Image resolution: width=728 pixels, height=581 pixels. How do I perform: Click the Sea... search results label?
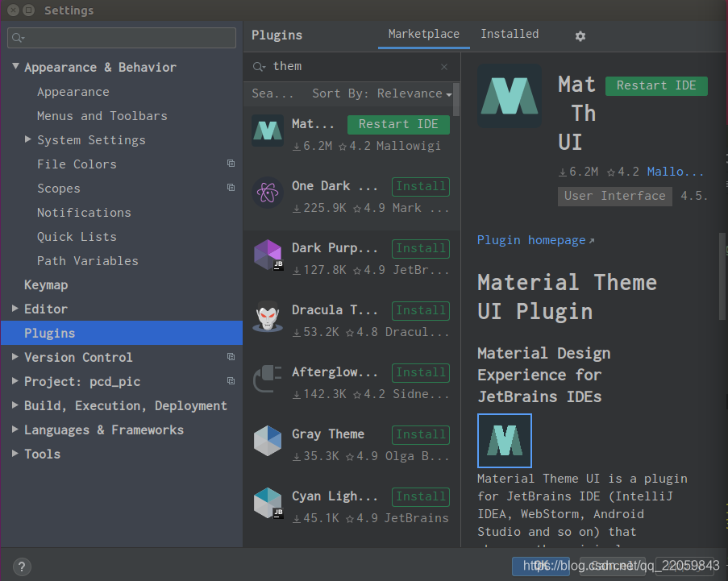[x=272, y=93]
